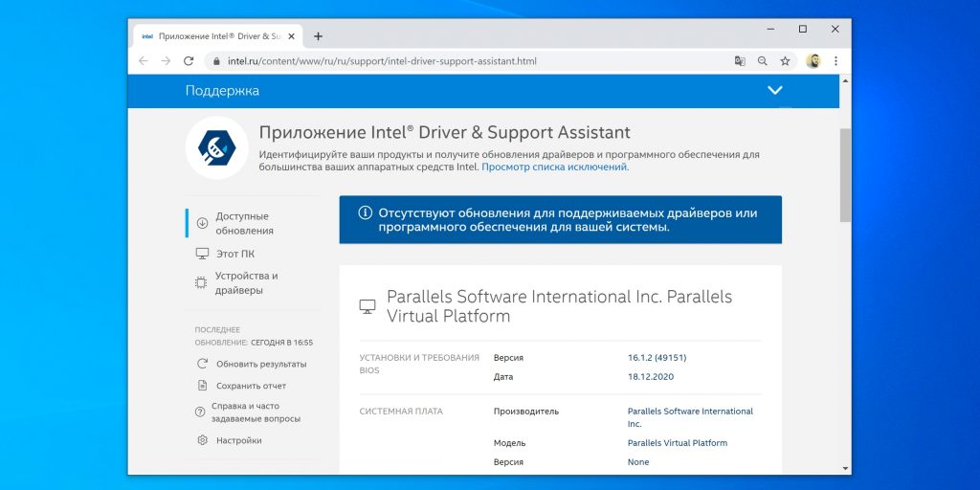
Task: Minimize the Chrome window
Action: [x=770, y=29]
